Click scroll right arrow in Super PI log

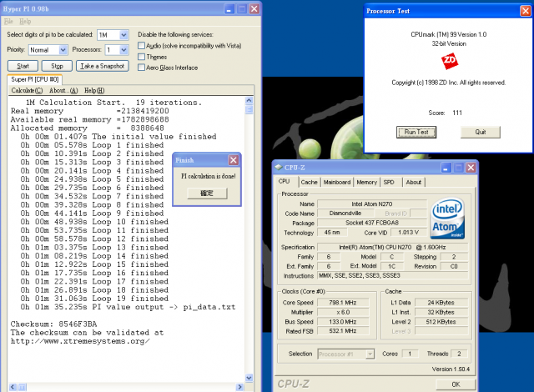(x=239, y=387)
